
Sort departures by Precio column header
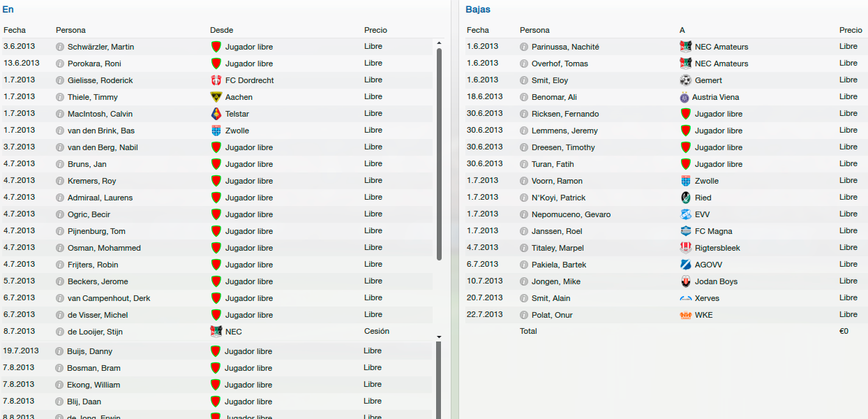click(851, 30)
